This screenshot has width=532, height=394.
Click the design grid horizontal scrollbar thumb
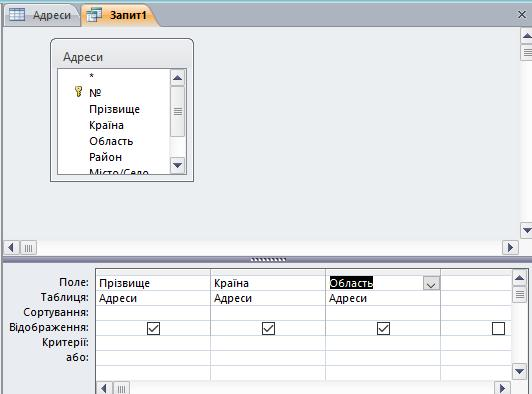pyautogui.click(x=121, y=388)
